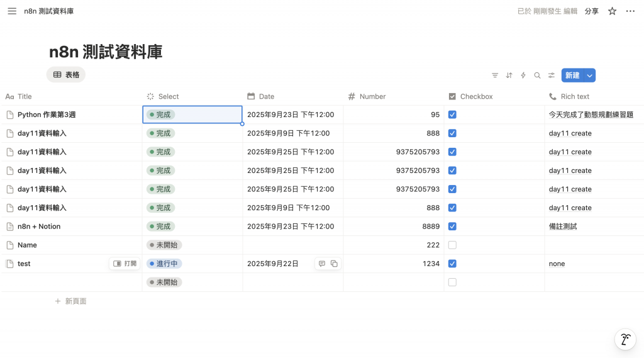The image size is (644, 358).
Task: Select the number cell 222
Action: point(394,245)
